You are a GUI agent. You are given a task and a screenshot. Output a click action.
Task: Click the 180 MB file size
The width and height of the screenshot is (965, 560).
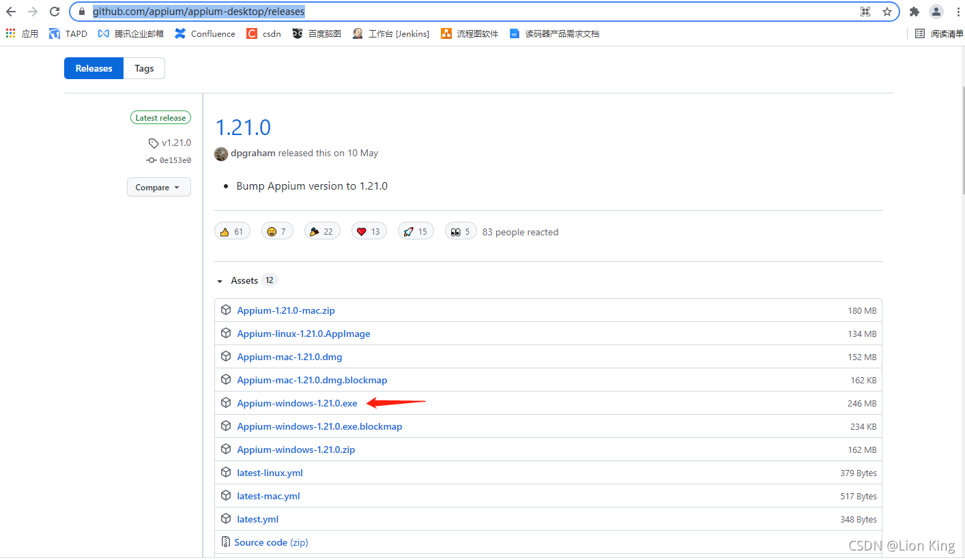point(862,311)
